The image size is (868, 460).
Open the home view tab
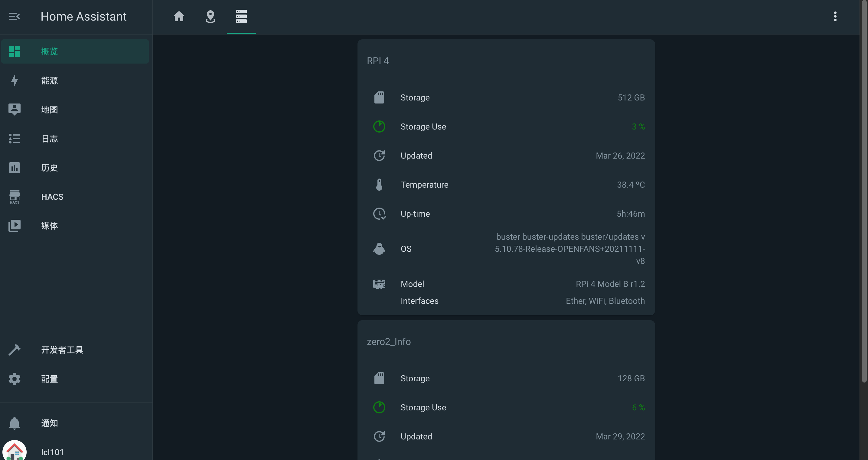point(179,16)
